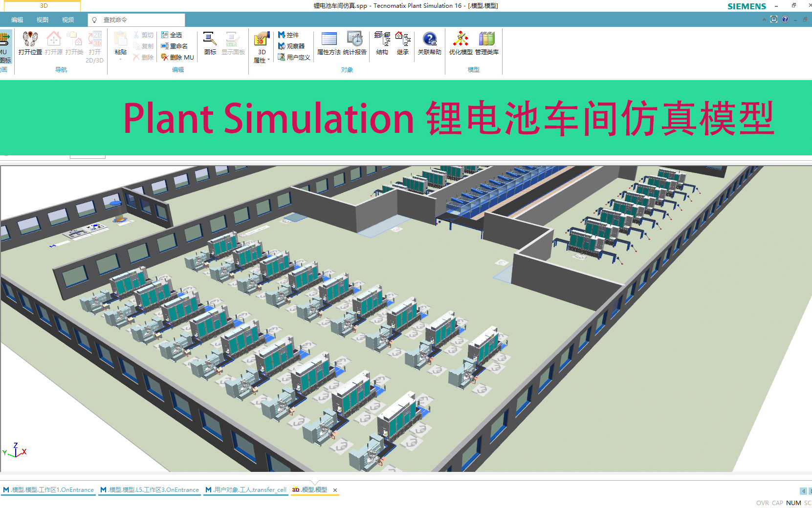Click 全选 to select all
Image resolution: width=812 pixels, height=508 pixels.
(172, 35)
